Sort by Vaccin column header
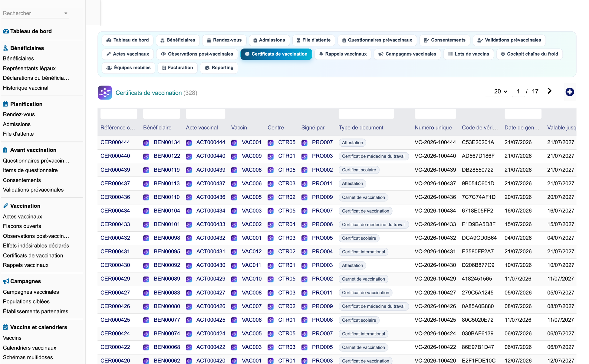Viewport: 589px width, 364px height. [239, 128]
